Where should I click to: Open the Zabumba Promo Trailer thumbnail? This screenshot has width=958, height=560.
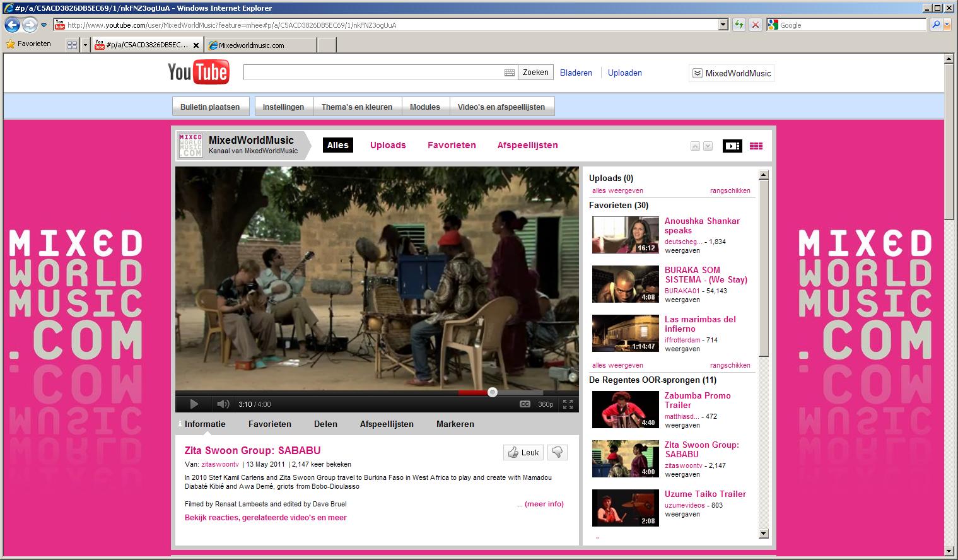tap(625, 409)
